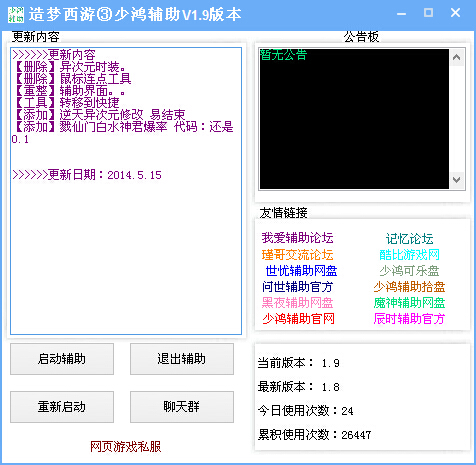Click the 友情链接 group heading
The width and height of the screenshot is (476, 465).
[x=284, y=212]
